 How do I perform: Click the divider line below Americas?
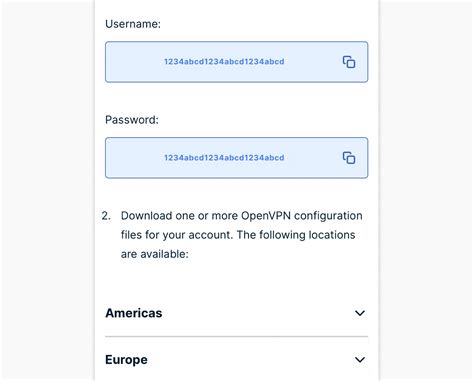point(237,336)
